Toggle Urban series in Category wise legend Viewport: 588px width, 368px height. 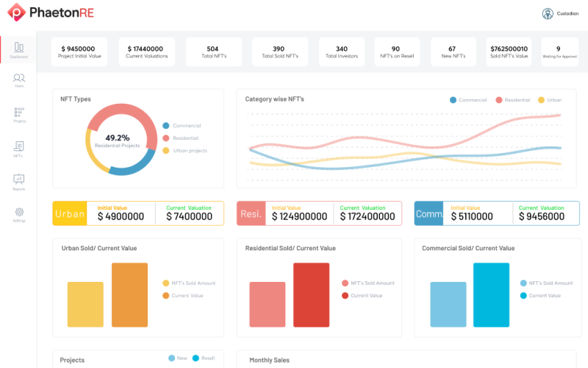point(550,100)
